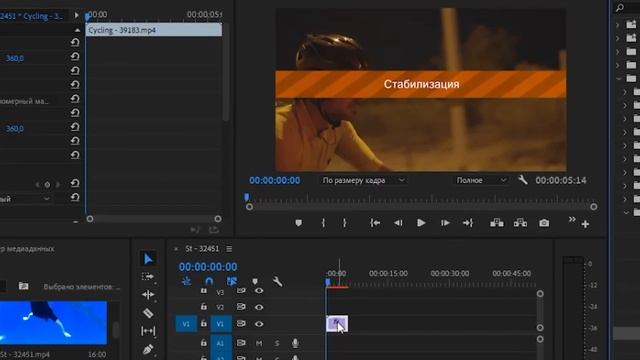Target the V2 track label

[220, 307]
